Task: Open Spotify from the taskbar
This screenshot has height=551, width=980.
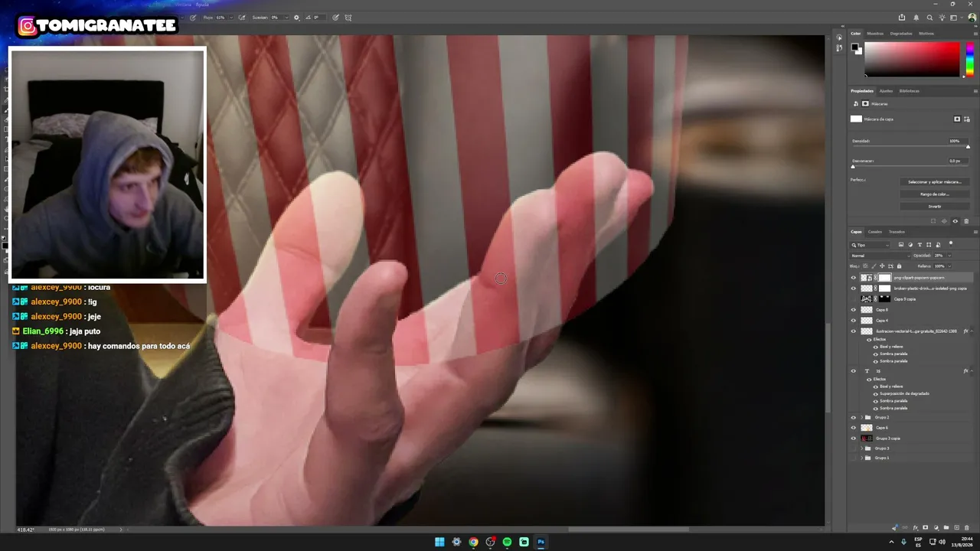Action: coord(507,542)
